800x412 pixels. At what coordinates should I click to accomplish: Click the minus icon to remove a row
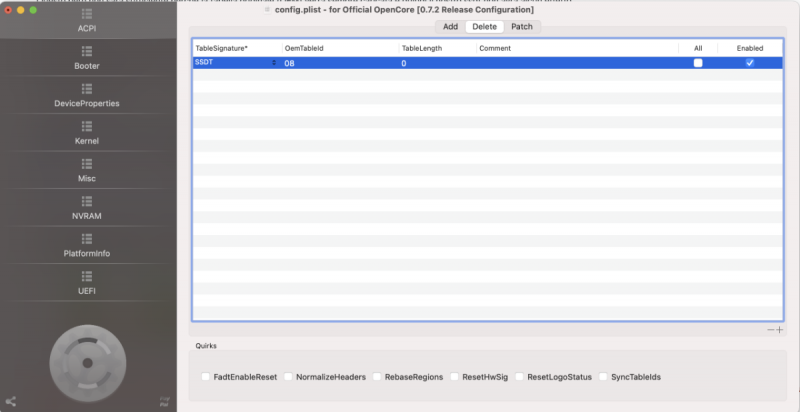pyautogui.click(x=770, y=330)
